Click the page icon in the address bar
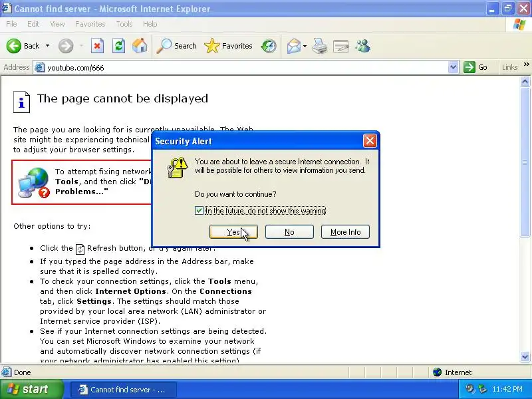Viewport: 532px width, 399px height. 40,68
